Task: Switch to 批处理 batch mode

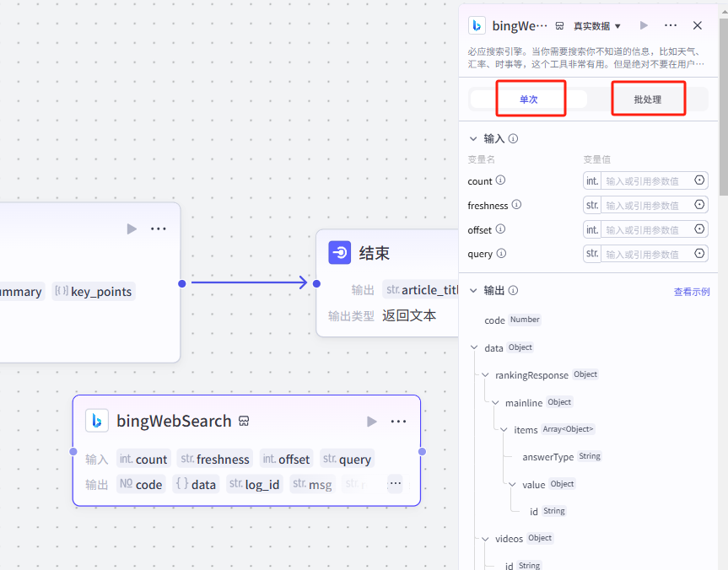Action: tap(648, 99)
